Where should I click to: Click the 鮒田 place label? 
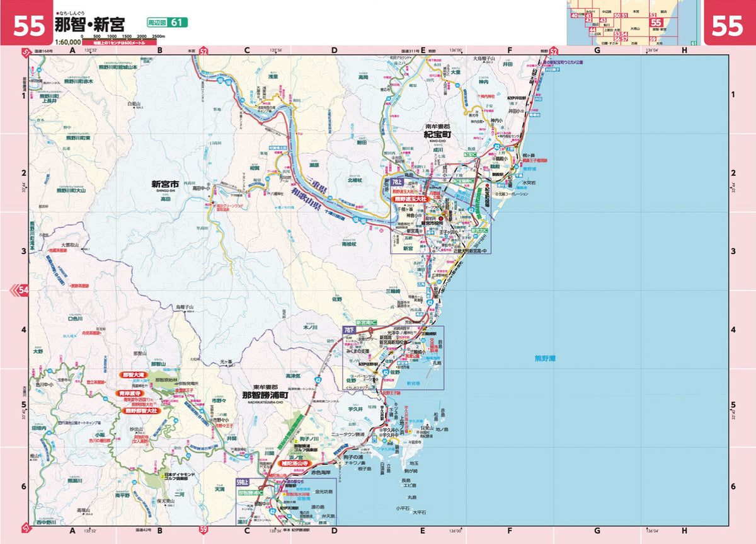click(362, 143)
